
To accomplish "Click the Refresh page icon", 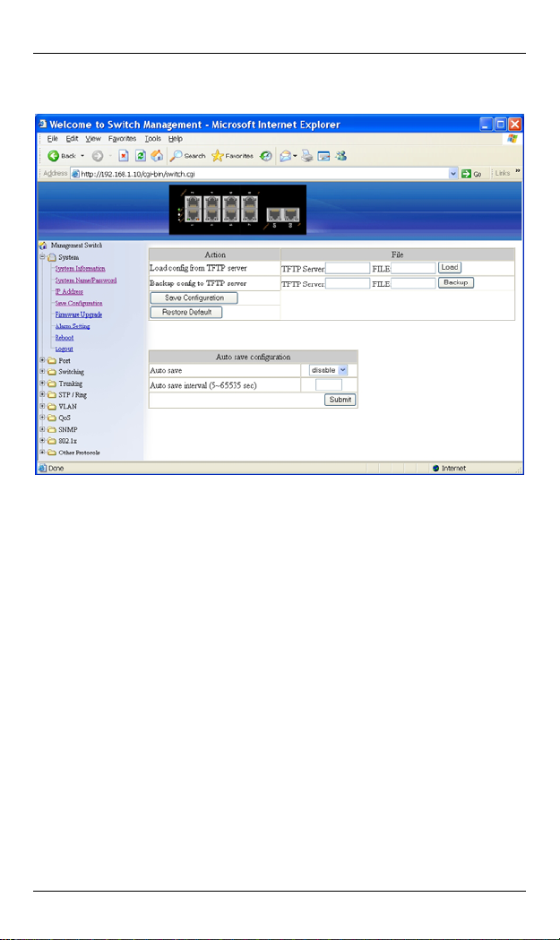I will tap(141, 156).
